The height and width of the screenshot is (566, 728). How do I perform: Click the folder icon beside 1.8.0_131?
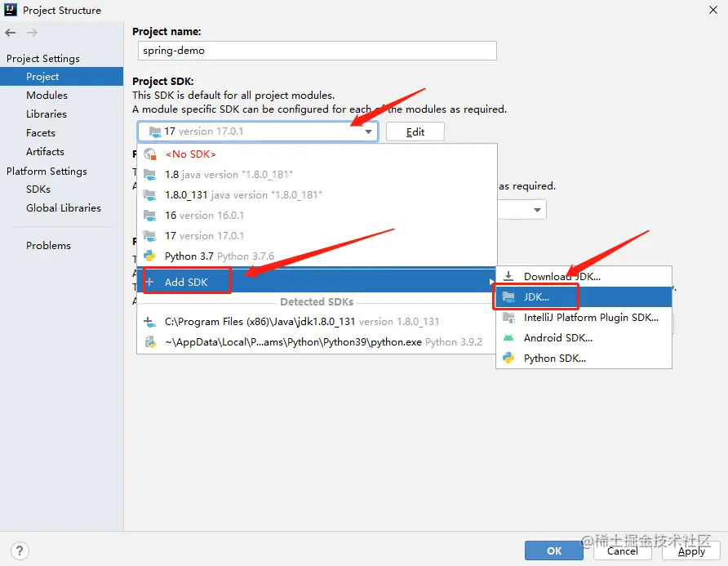pos(149,195)
